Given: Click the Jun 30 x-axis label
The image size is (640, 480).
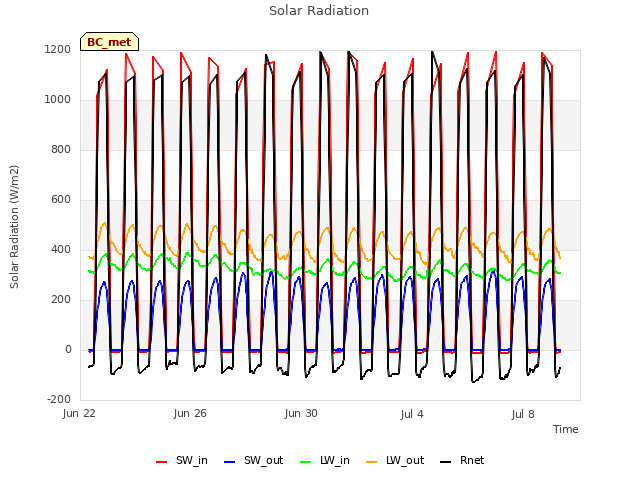Looking at the screenshot, I should (301, 413).
